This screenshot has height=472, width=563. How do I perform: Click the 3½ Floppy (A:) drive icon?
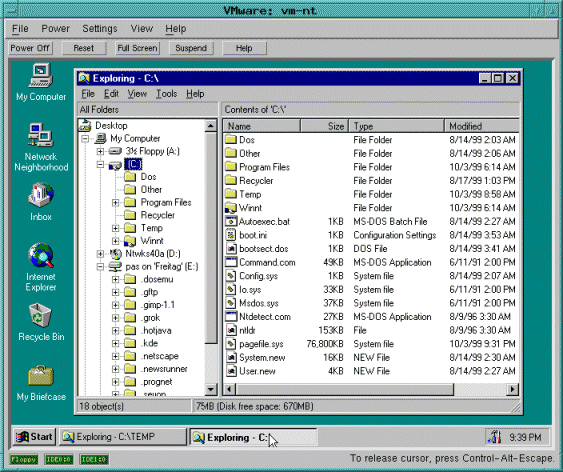115,151
